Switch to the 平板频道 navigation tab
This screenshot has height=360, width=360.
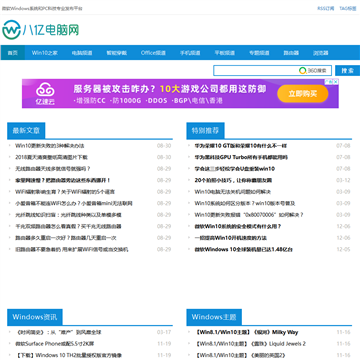pyautogui.click(x=225, y=53)
